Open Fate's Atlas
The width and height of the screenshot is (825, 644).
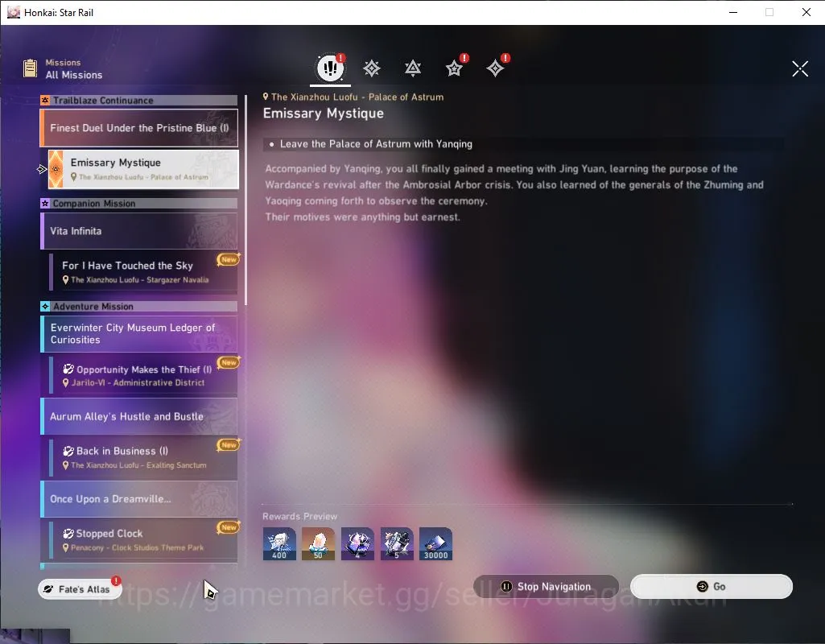pos(80,588)
